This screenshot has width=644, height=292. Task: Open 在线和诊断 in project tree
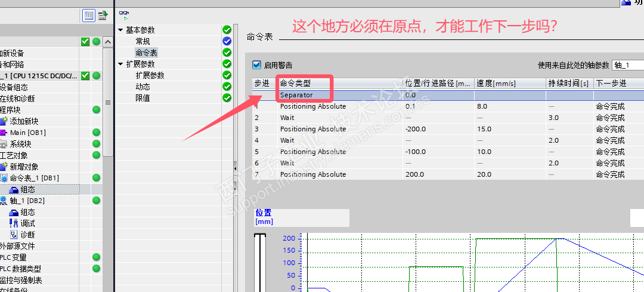[x=18, y=99]
